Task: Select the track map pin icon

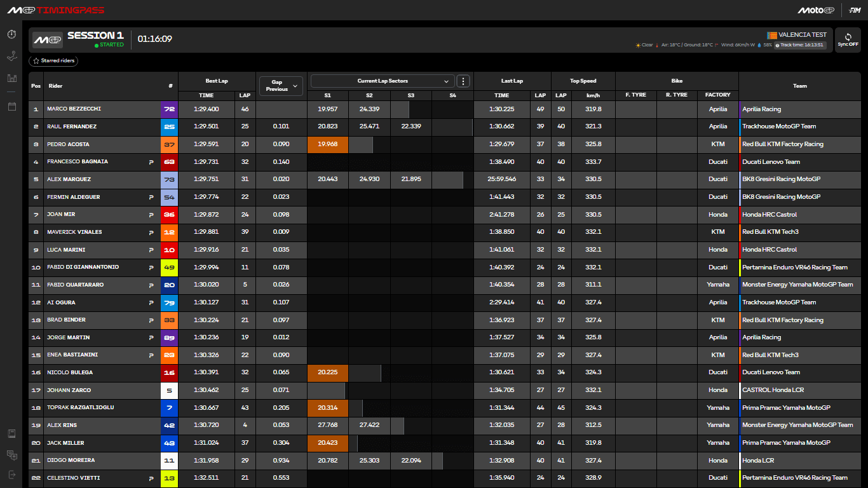Action: 11,57
